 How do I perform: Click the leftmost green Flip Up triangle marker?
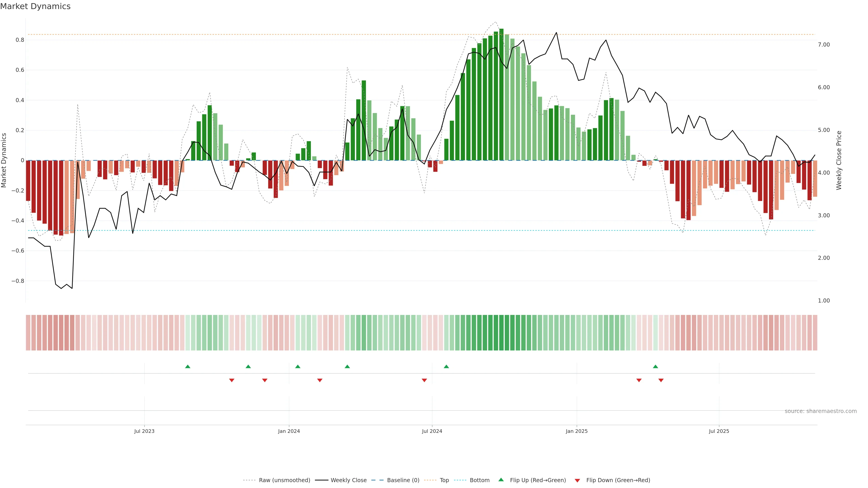188,366
